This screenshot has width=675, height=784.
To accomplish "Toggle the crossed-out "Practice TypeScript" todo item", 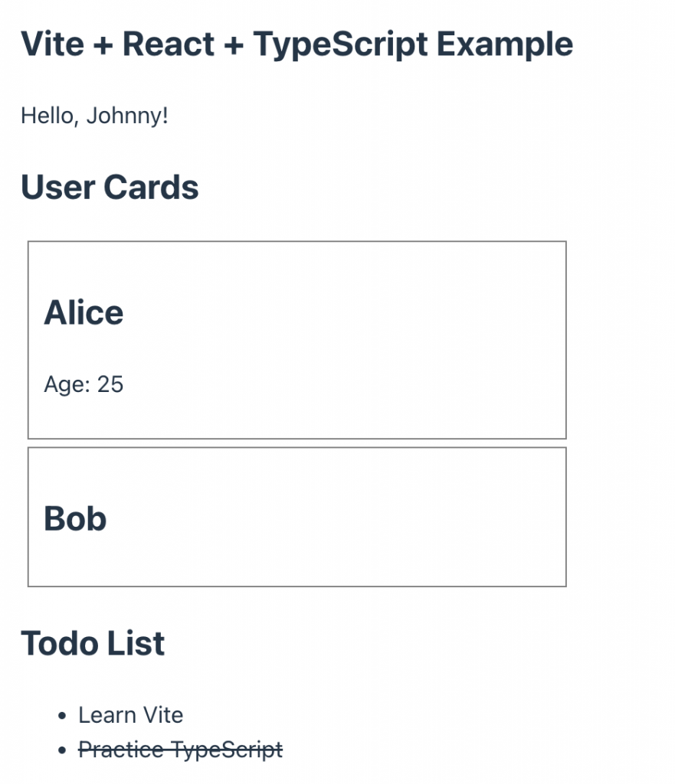I will [x=181, y=750].
